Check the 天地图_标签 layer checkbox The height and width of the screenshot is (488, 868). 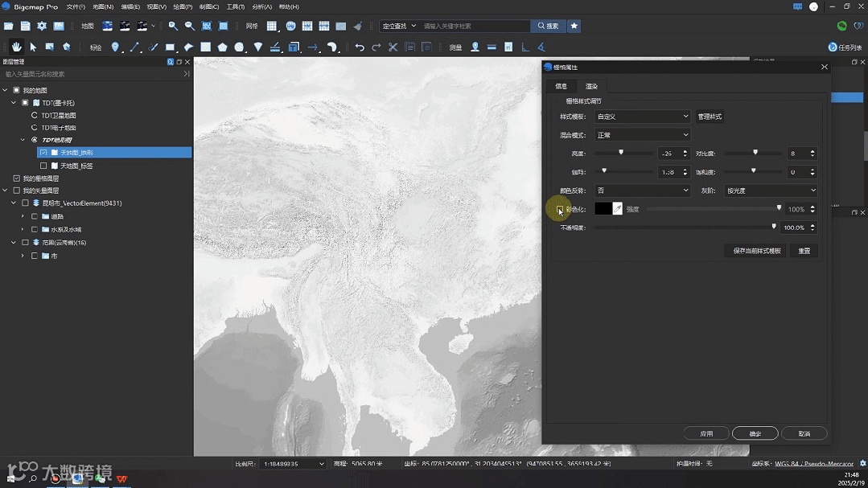click(x=43, y=166)
